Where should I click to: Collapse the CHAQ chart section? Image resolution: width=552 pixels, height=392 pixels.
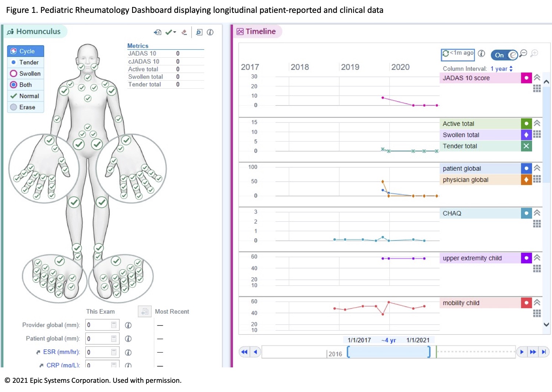click(x=537, y=213)
